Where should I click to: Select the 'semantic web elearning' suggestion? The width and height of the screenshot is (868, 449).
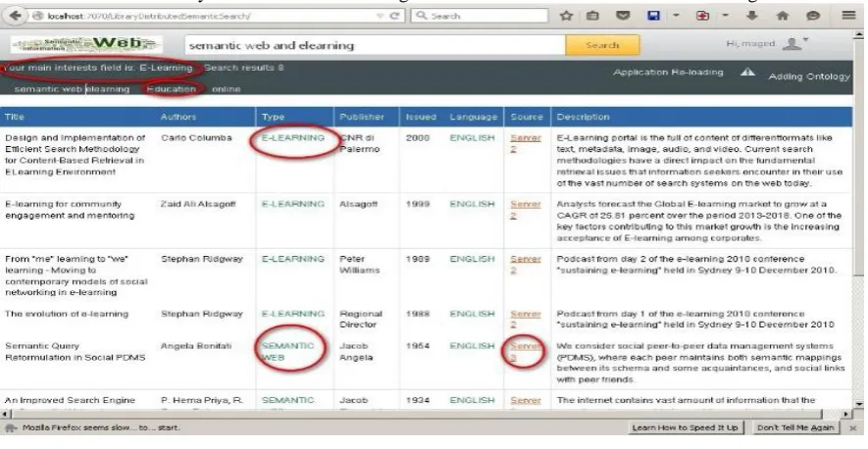[x=72, y=89]
